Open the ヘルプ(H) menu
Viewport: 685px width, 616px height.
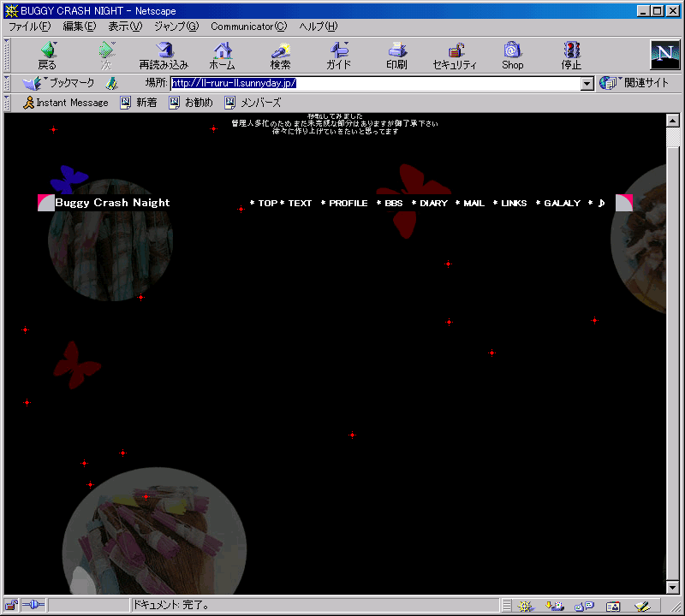(319, 27)
